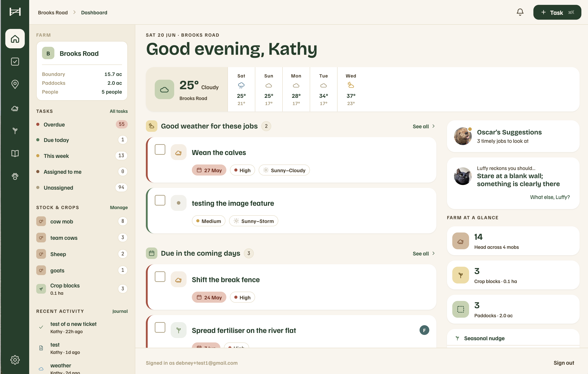This screenshot has height=374, width=588.
Task: Tick the Spread fertiliser checkbox
Action: click(160, 327)
